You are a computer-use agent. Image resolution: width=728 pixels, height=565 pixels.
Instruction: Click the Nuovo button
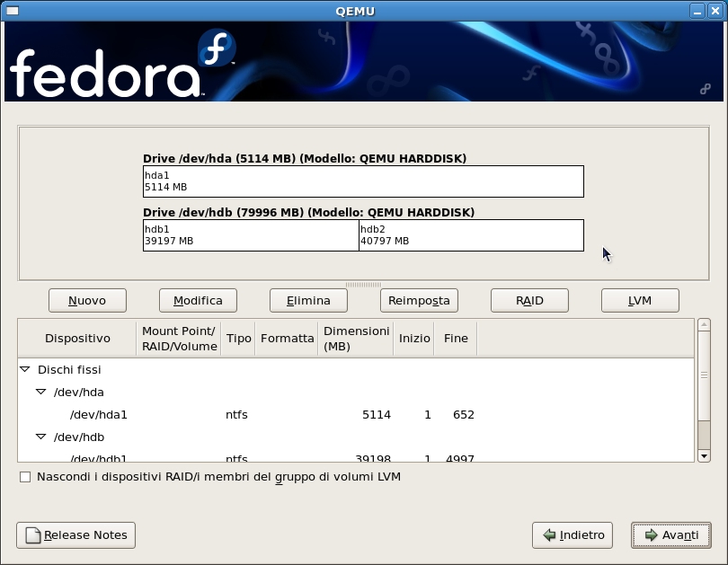87,301
